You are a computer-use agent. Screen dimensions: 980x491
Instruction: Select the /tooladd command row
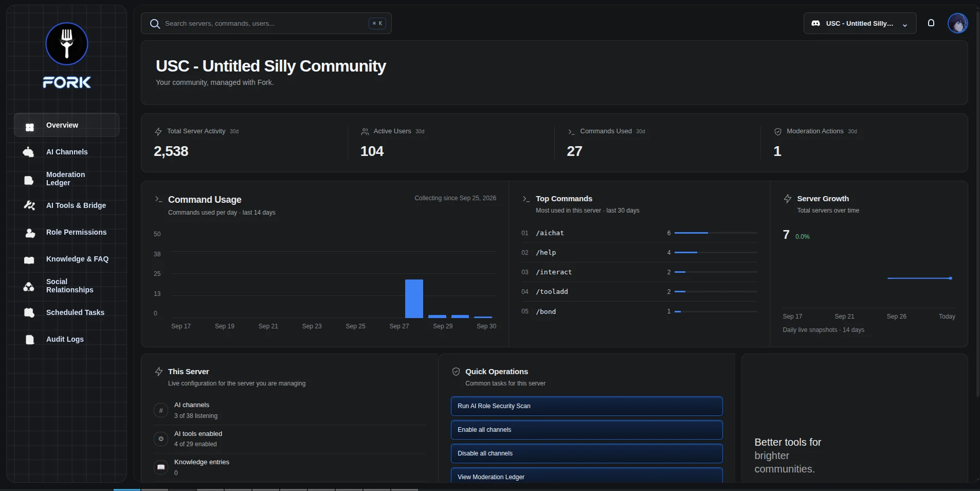tap(639, 292)
